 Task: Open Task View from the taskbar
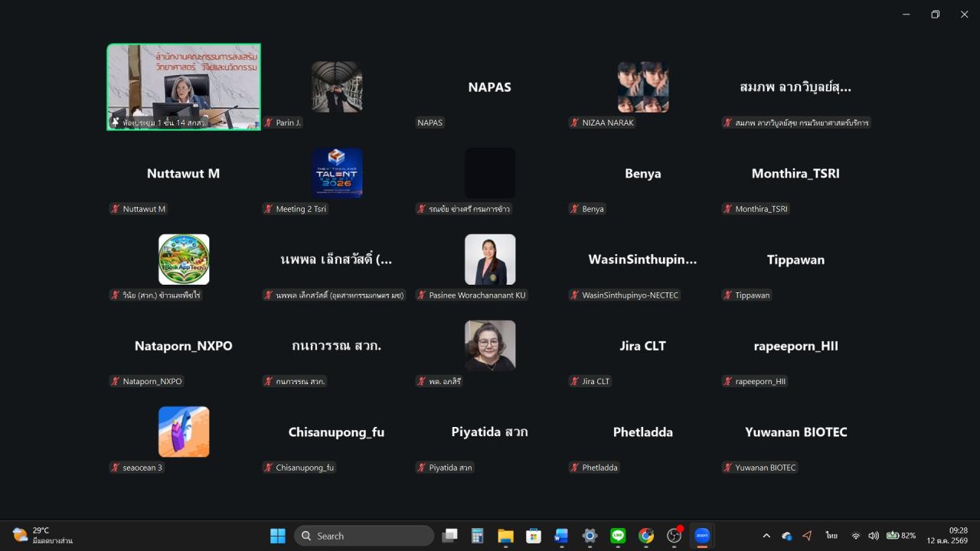click(450, 536)
